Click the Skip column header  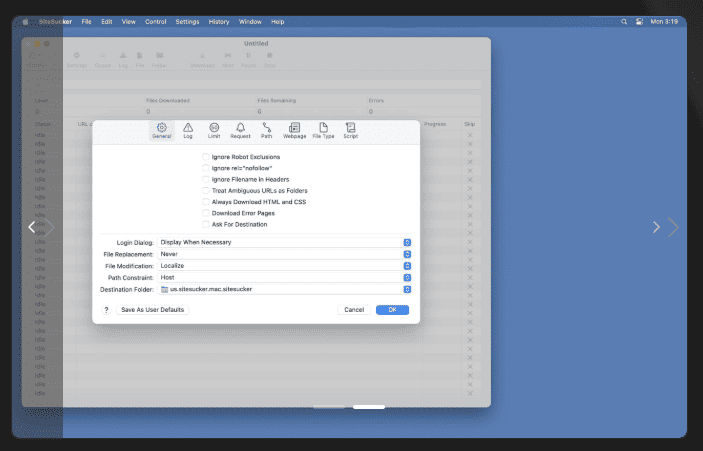469,124
